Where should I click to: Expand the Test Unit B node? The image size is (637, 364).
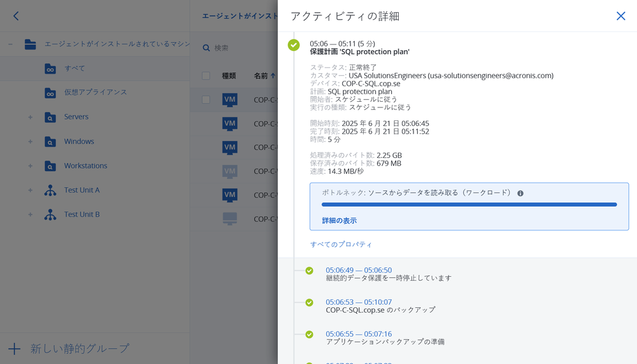click(30, 214)
